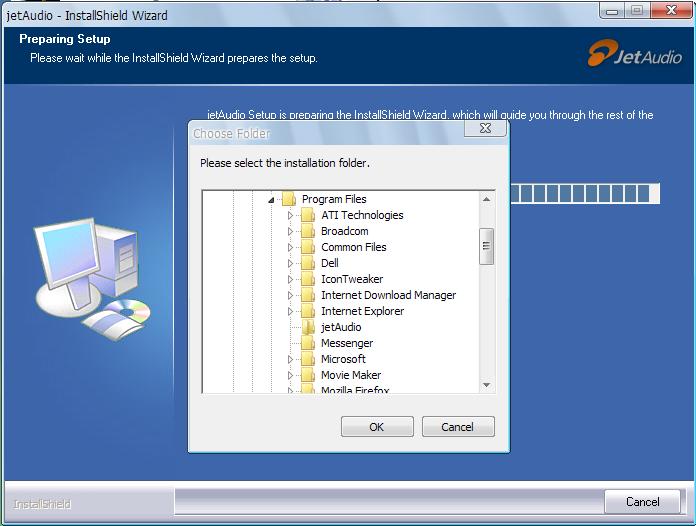696x526 pixels.
Task: Click the folder tree scroll up arrow
Action: point(486,199)
